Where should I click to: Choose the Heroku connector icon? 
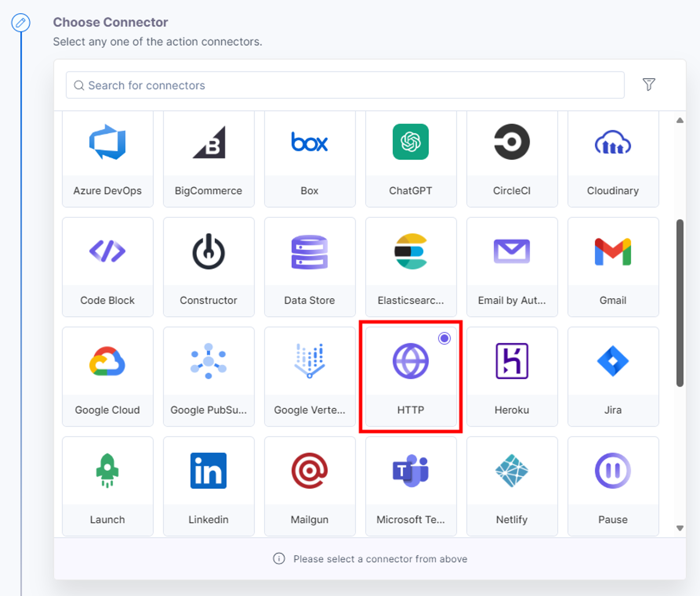(512, 361)
